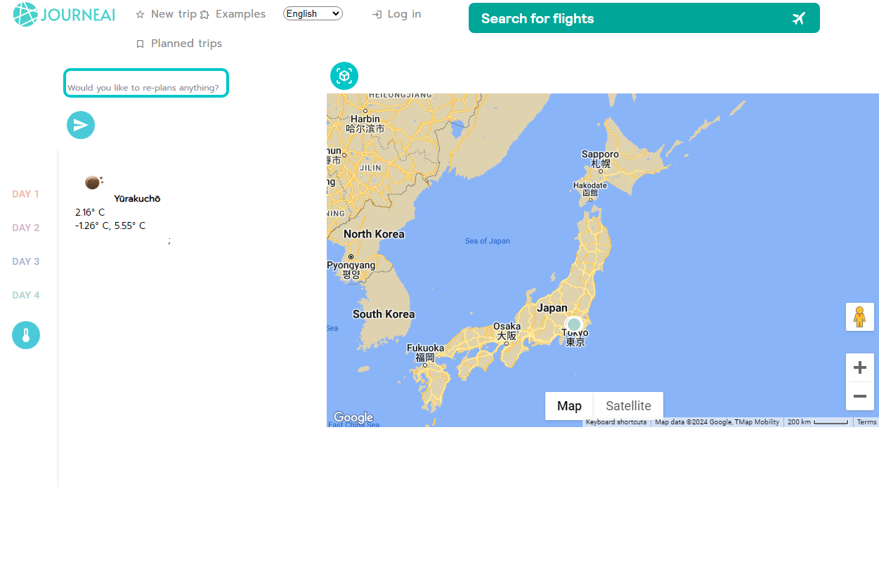Open map Keyboard shortcuts
879x588 pixels.
tap(616, 422)
